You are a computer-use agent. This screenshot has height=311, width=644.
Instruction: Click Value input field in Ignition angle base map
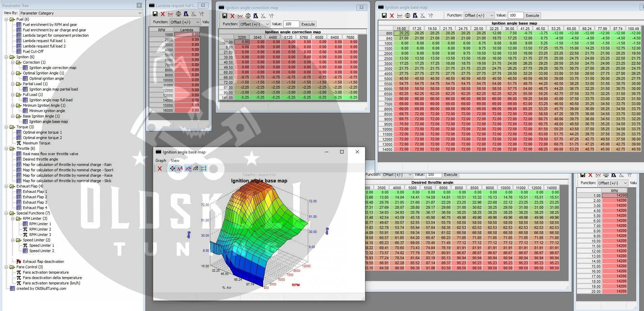515,15
